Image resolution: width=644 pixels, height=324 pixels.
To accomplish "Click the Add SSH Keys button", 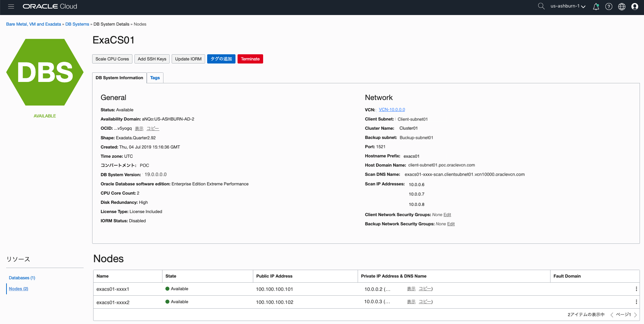I will coord(152,59).
